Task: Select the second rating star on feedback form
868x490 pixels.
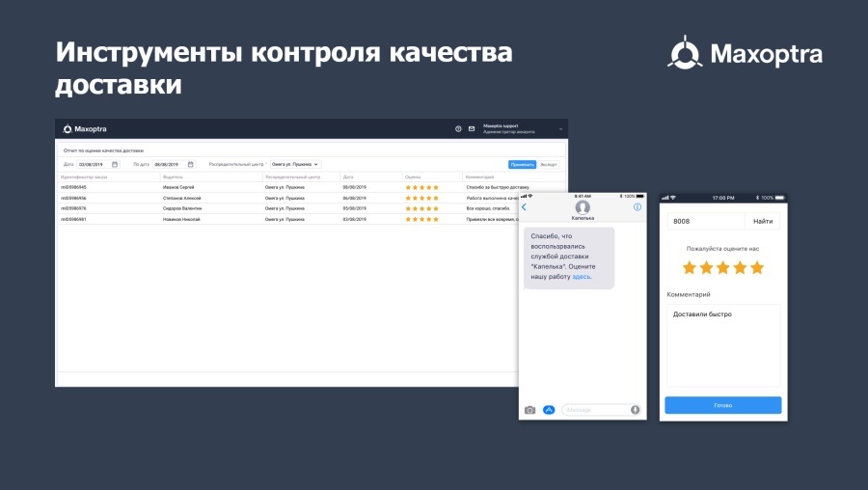Action: tap(706, 268)
